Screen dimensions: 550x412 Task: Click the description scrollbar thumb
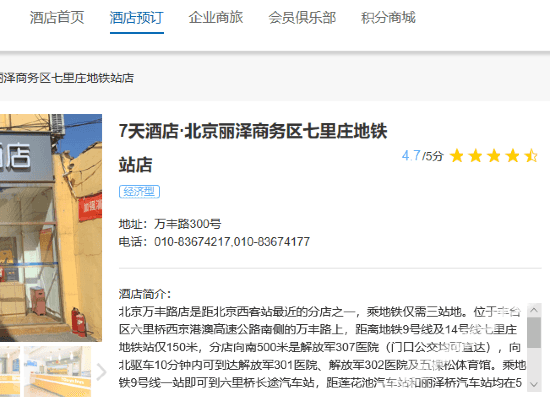[534, 332]
